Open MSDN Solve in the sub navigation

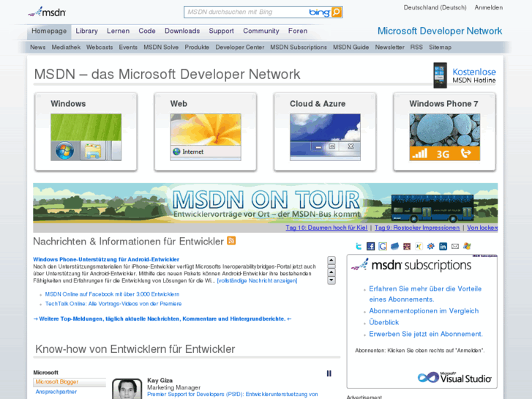pos(161,47)
